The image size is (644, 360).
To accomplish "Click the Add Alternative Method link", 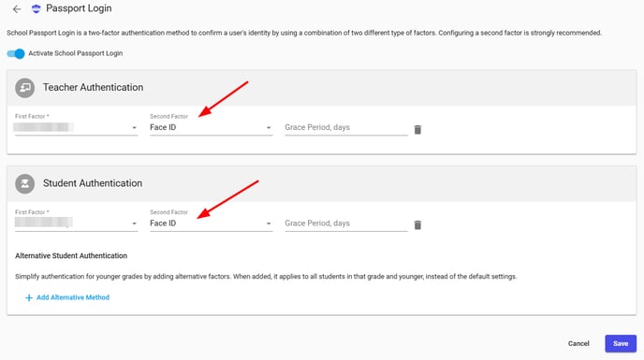I will click(x=73, y=297).
